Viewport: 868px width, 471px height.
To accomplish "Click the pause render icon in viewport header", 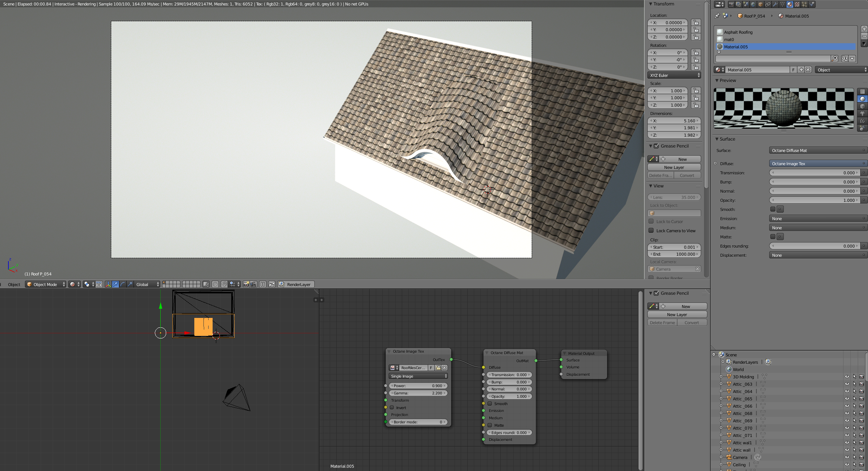I will (263, 284).
